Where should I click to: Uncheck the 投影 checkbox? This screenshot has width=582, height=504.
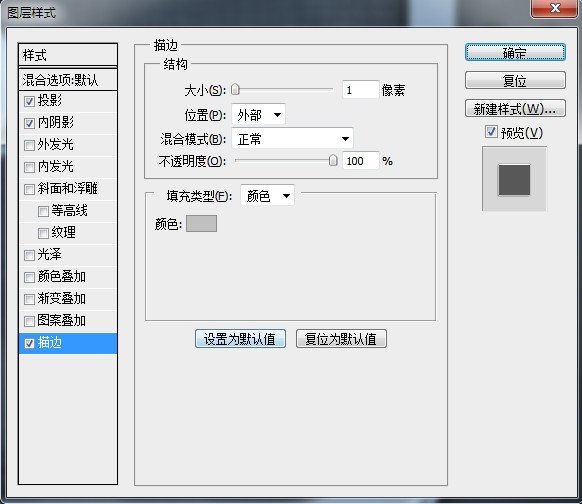tap(29, 101)
